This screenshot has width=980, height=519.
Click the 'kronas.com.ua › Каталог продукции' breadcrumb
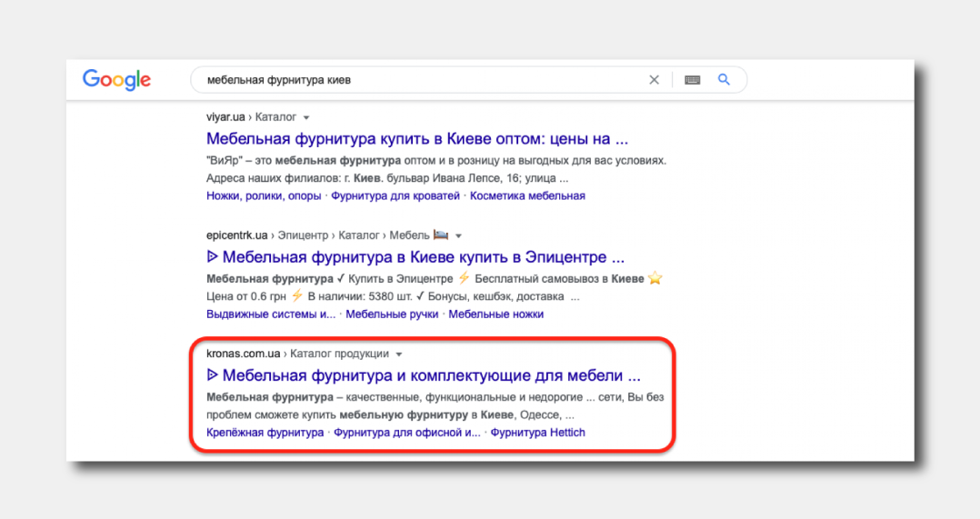(x=297, y=354)
